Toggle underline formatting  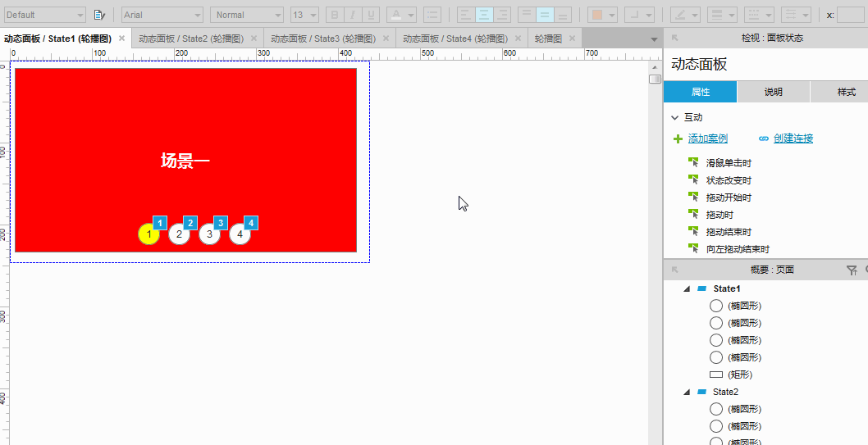pyautogui.click(x=371, y=15)
